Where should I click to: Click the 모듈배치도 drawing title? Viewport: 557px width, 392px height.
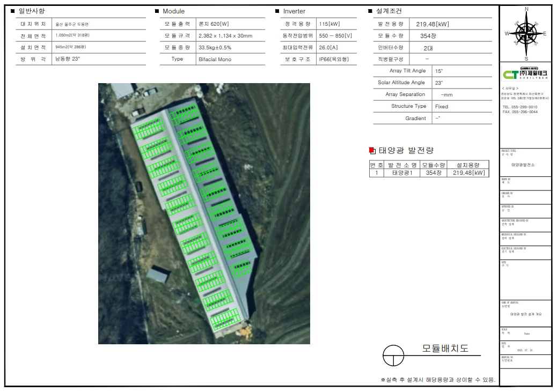pos(445,349)
